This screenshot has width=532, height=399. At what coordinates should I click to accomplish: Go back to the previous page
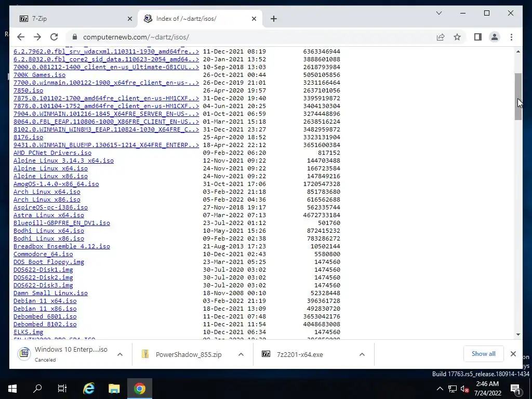[x=21, y=37]
